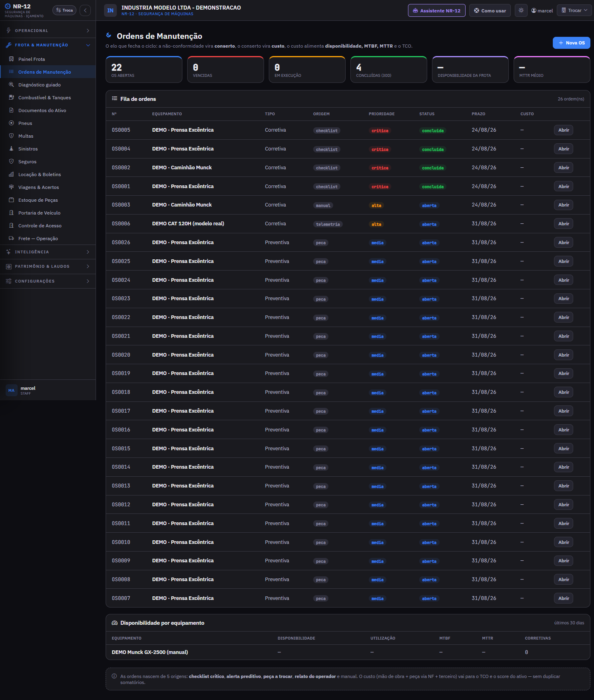Open the Trocar company dropdown
Screen dimensions: 594x700
(574, 10)
